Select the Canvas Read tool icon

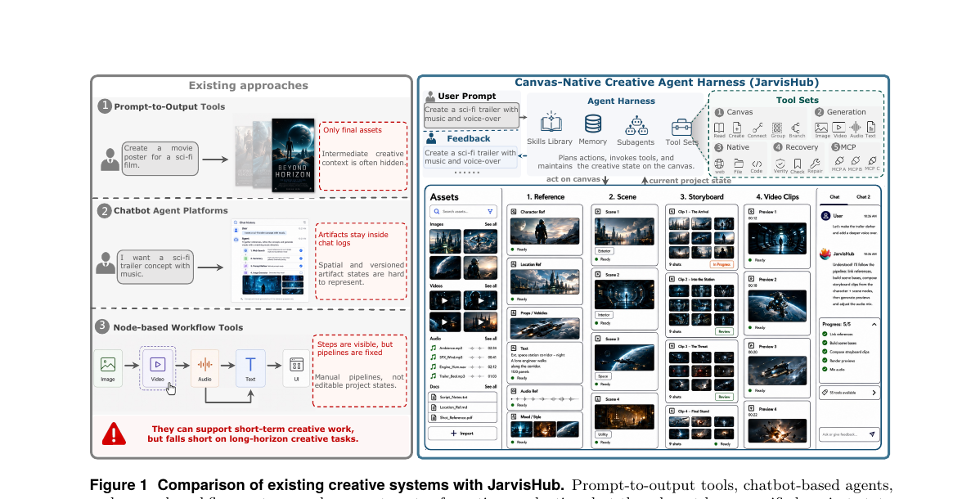[x=719, y=128]
